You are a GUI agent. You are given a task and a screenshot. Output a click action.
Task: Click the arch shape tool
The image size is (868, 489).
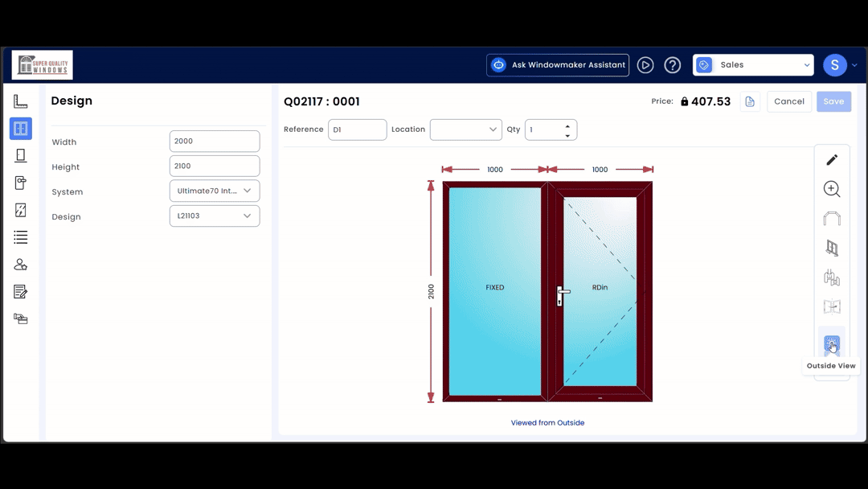832,218
